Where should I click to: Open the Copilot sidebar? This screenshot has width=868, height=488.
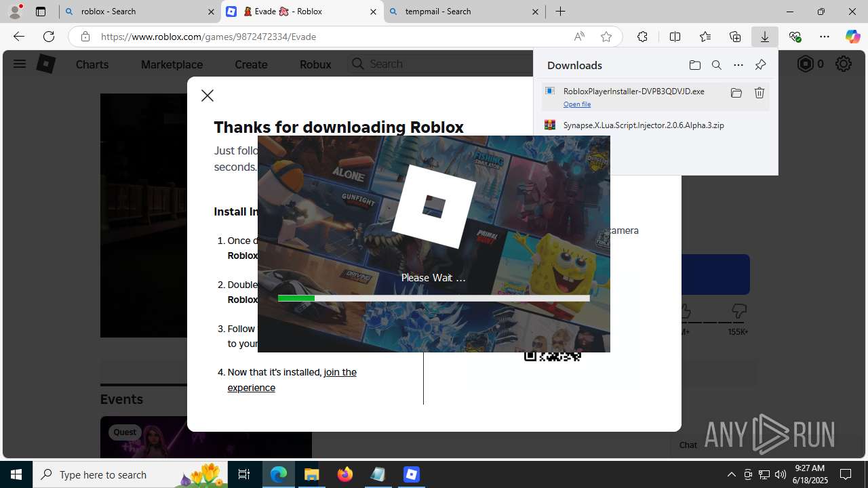(852, 37)
